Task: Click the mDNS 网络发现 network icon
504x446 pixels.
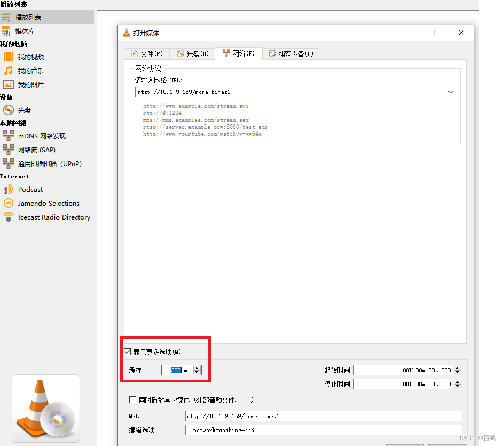Action: [9, 136]
